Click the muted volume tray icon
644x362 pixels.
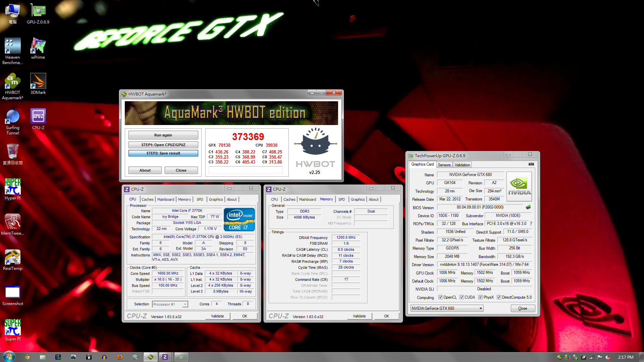coord(608,357)
